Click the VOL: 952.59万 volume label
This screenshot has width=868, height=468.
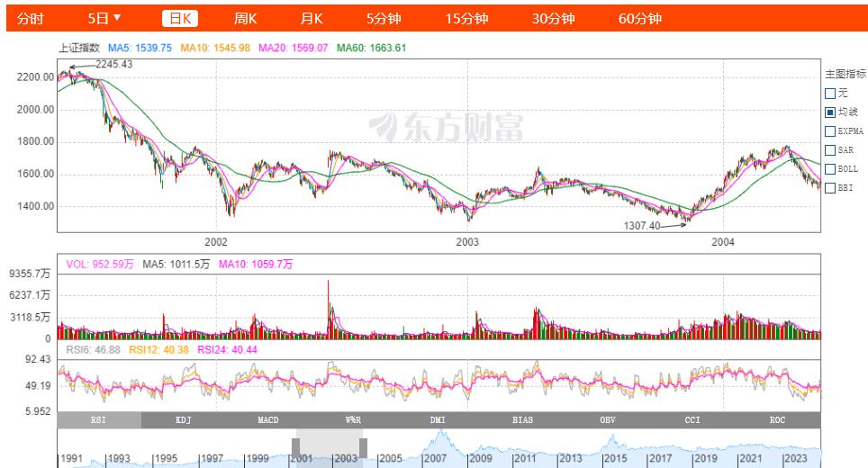tap(100, 265)
